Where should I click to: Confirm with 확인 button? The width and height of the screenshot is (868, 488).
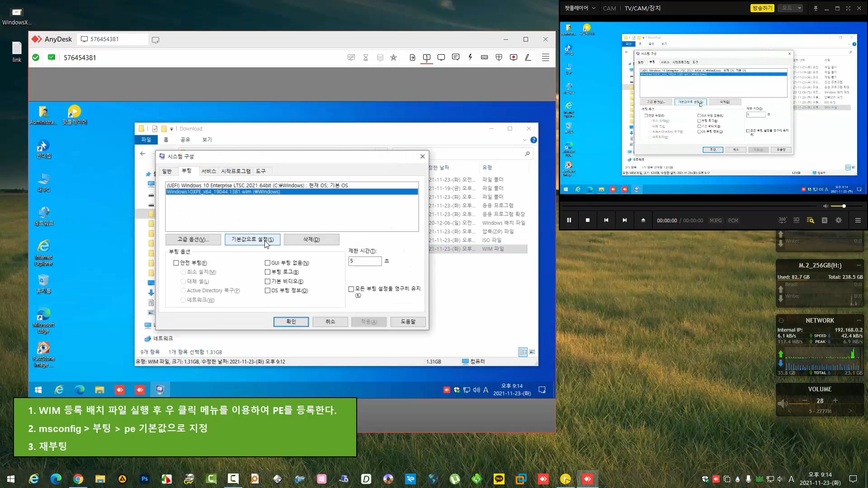point(291,322)
